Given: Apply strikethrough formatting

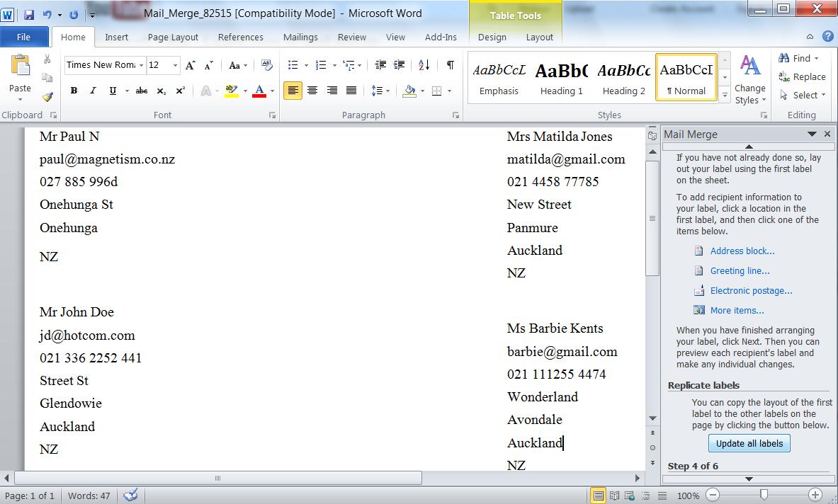Looking at the screenshot, I should pos(141,91).
